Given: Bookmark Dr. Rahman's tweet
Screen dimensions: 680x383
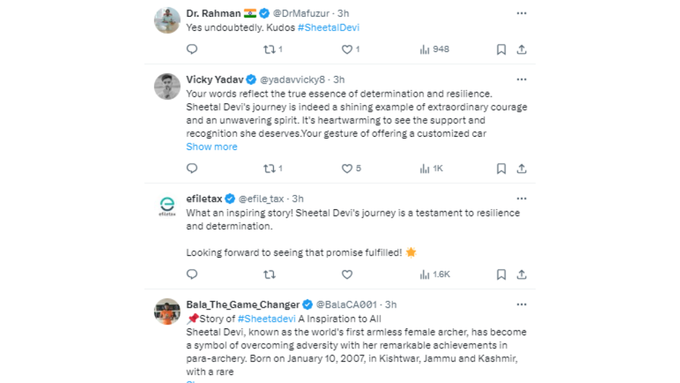Looking at the screenshot, I should (x=501, y=49).
